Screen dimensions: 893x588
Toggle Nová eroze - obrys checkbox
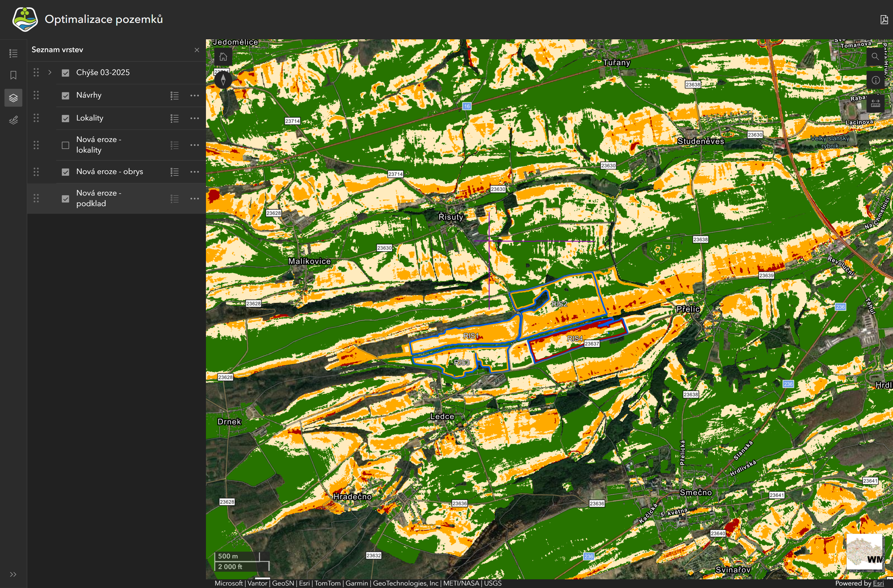[x=65, y=172]
